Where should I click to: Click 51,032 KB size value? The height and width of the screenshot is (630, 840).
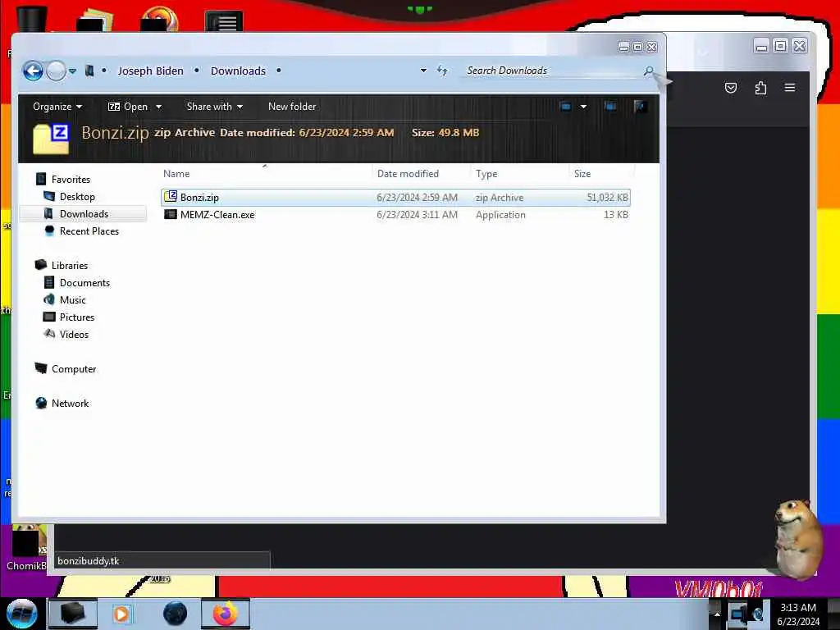(x=607, y=198)
